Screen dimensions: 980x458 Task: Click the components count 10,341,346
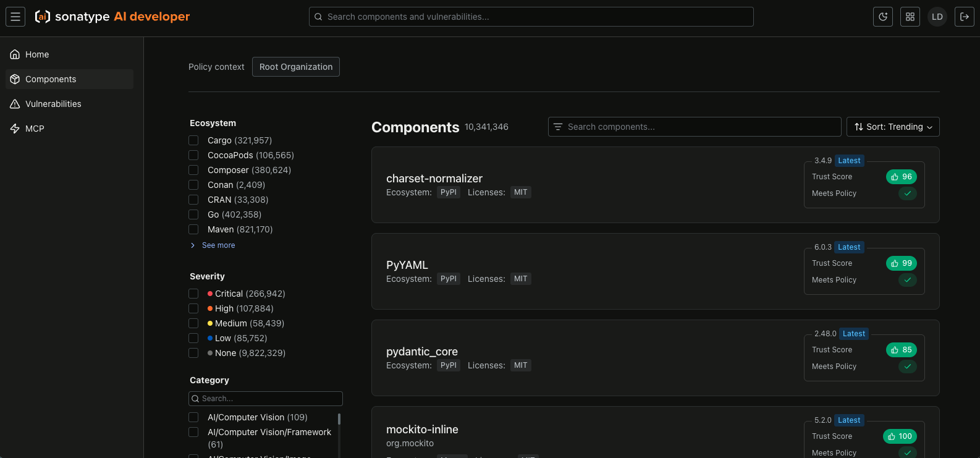click(x=487, y=127)
